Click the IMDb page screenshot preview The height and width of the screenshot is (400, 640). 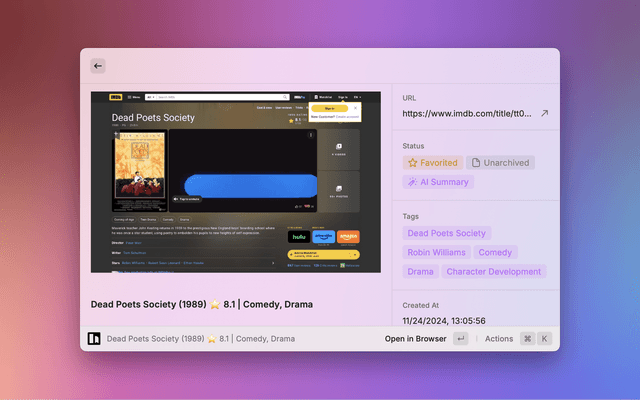pyautogui.click(x=236, y=182)
